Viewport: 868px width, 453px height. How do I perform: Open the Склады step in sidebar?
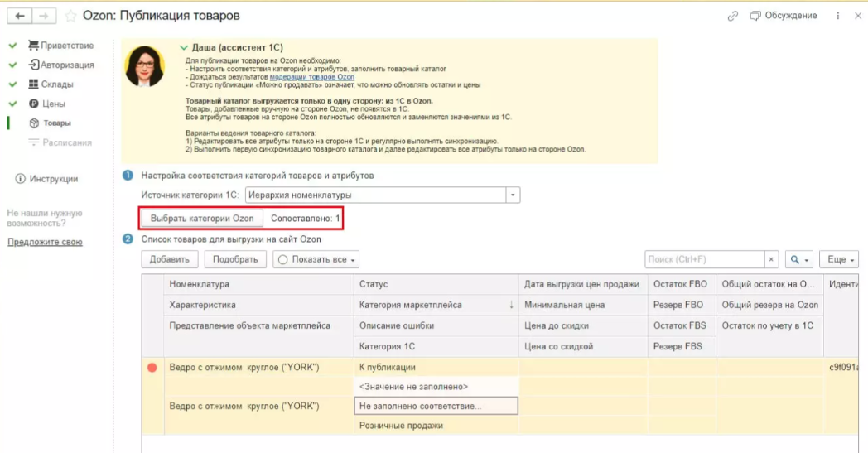(x=51, y=84)
